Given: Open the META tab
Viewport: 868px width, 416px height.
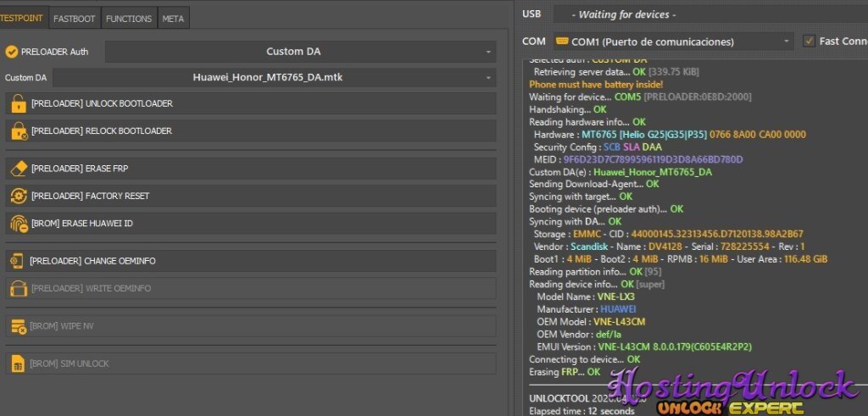Looking at the screenshot, I should [x=173, y=18].
